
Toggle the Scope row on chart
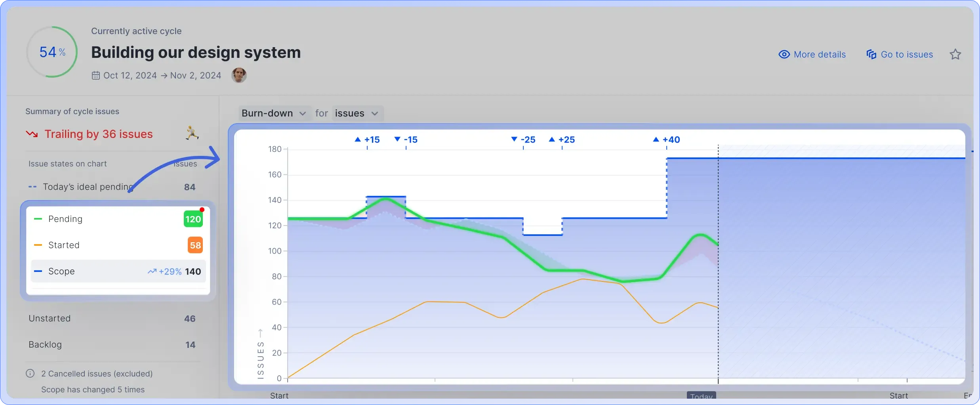pos(118,271)
